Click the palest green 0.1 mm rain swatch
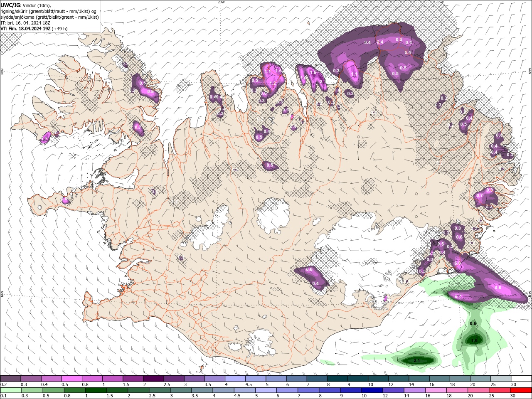532x399 pixels. pos(11,390)
